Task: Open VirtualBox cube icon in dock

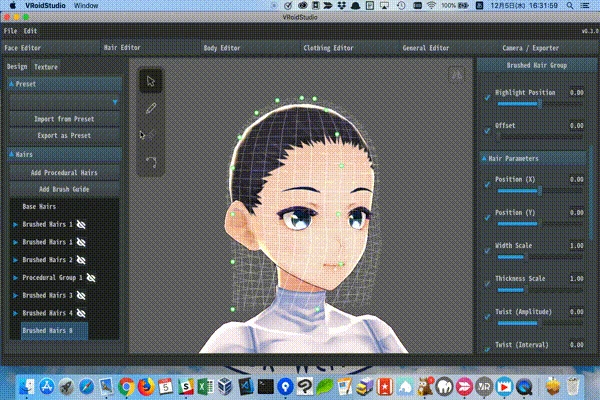Action: pyautogui.click(x=225, y=387)
